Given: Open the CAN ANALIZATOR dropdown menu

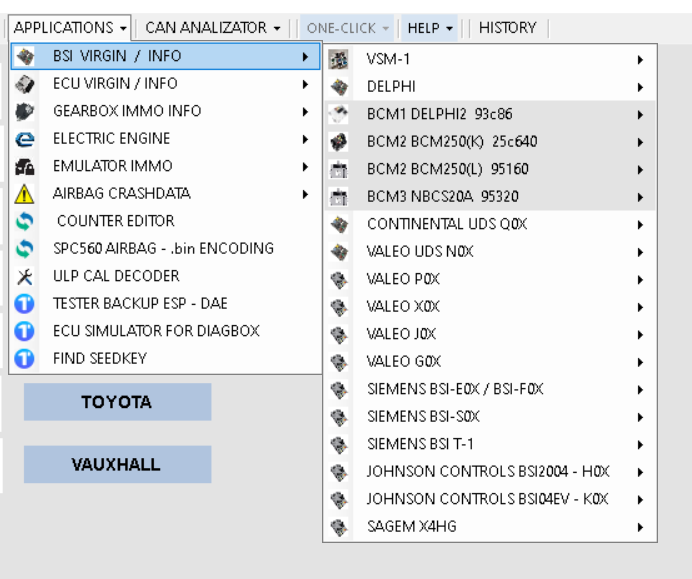Looking at the screenshot, I should (213, 28).
